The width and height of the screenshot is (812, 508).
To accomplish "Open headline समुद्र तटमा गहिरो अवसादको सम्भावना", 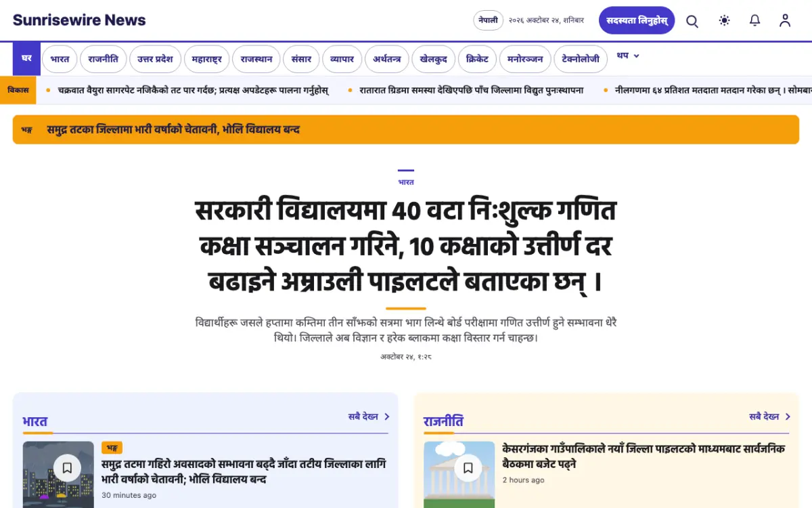I will tap(244, 471).
